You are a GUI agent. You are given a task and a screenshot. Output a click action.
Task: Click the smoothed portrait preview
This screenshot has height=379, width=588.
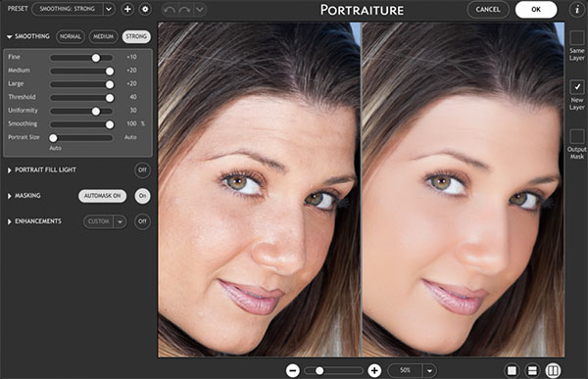pyautogui.click(x=464, y=189)
